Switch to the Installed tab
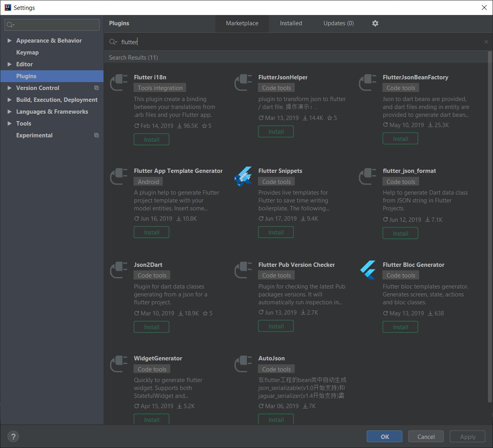This screenshot has width=493, height=448. [x=291, y=23]
